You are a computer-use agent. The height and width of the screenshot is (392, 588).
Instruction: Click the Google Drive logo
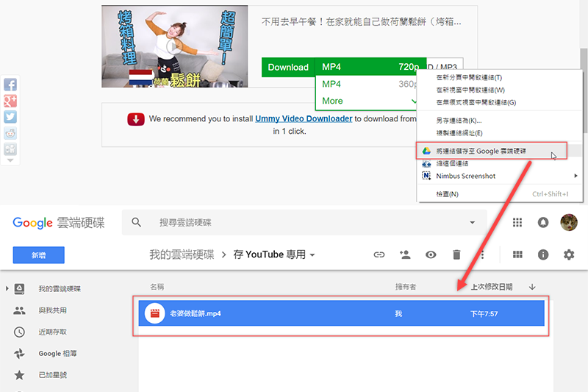[x=59, y=222]
